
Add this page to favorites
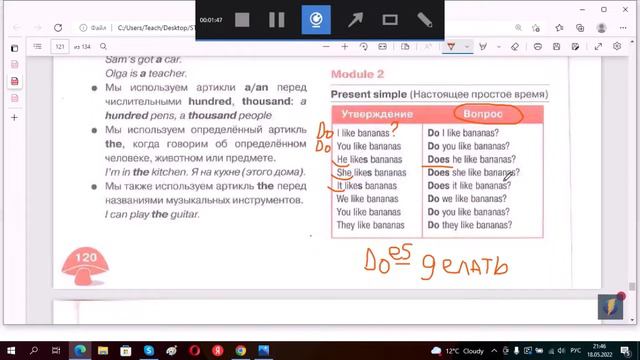pos(536,28)
